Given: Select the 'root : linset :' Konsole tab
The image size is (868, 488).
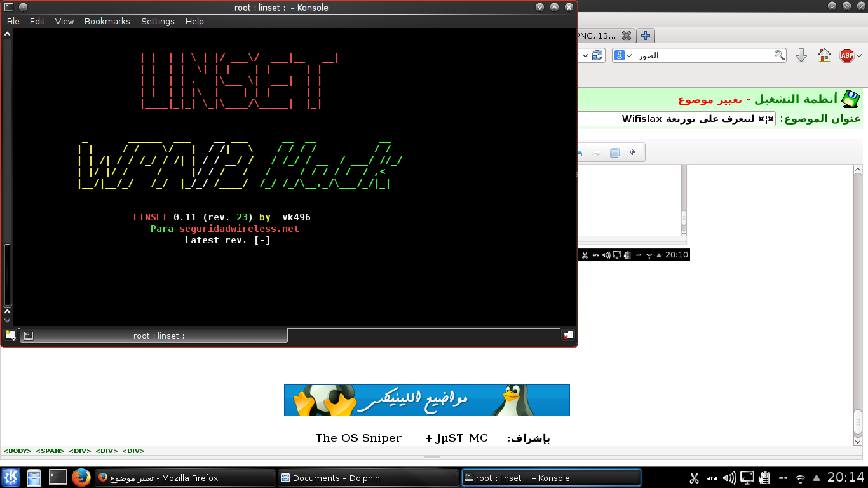Looking at the screenshot, I should tap(154, 335).
